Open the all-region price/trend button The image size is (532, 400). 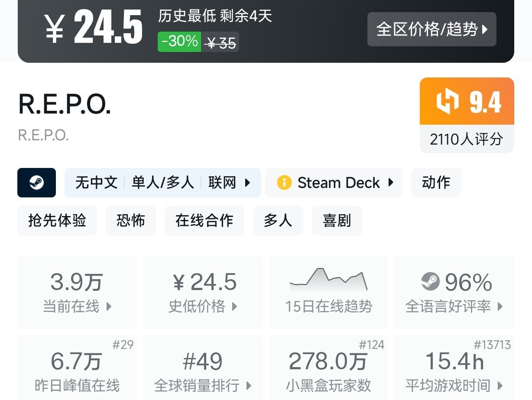pos(431,29)
